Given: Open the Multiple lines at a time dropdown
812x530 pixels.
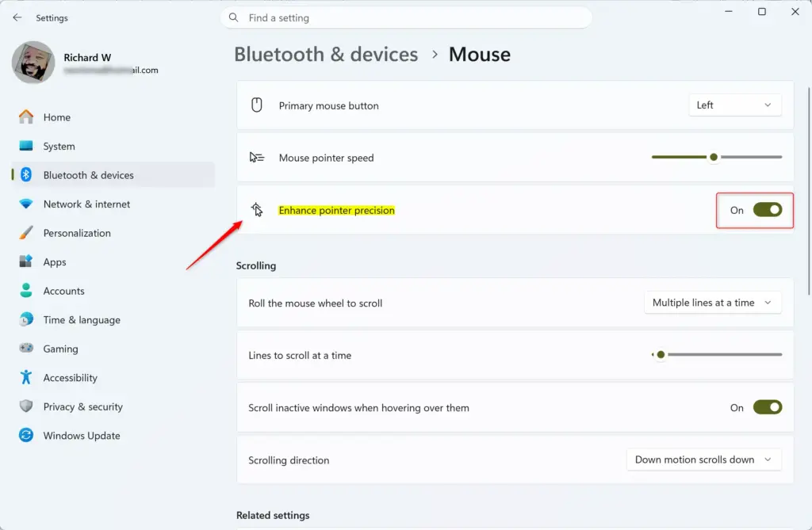Looking at the screenshot, I should pyautogui.click(x=713, y=303).
